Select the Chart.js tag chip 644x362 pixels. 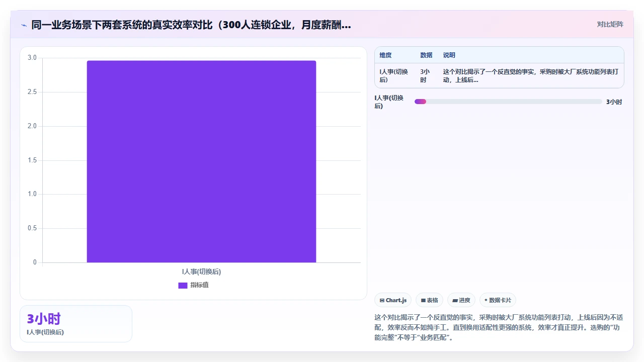coord(393,300)
